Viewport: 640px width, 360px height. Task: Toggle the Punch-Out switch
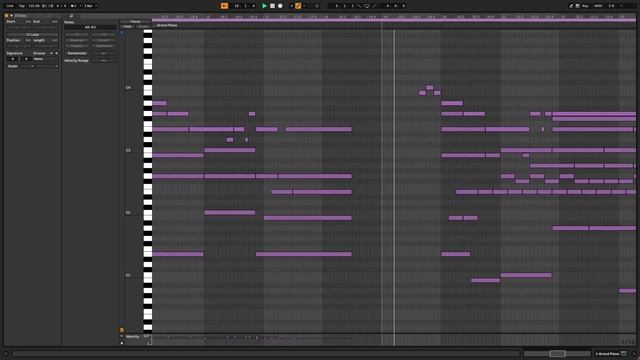pos(374,6)
